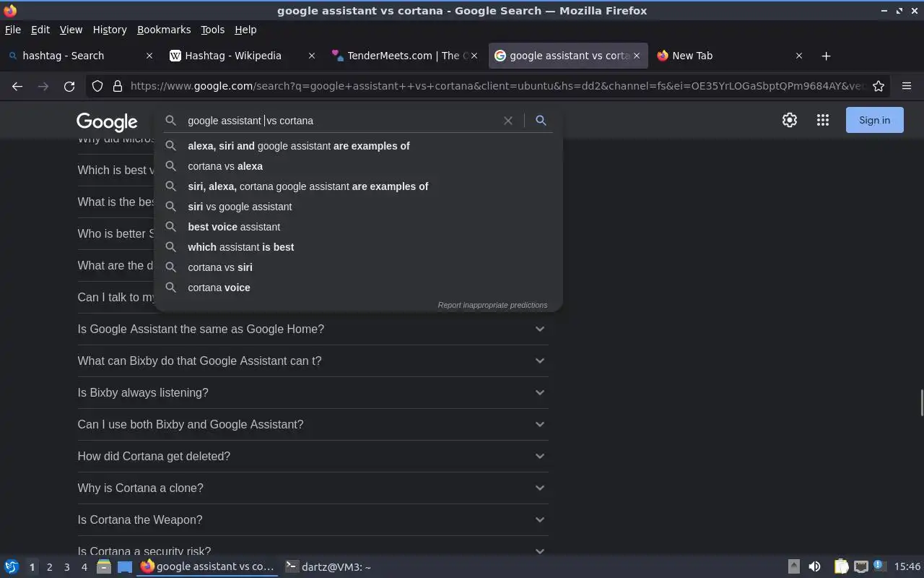
Task: Show site security padlock info
Action: click(118, 86)
